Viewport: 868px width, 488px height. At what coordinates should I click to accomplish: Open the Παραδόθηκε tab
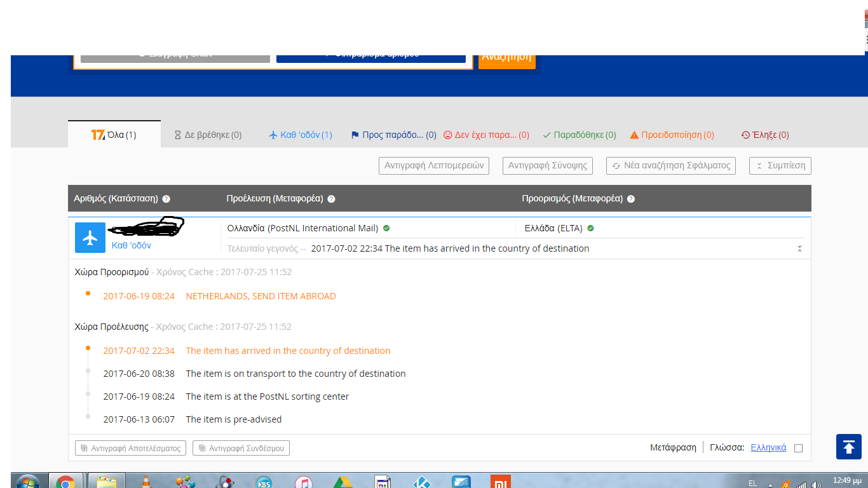click(x=580, y=135)
